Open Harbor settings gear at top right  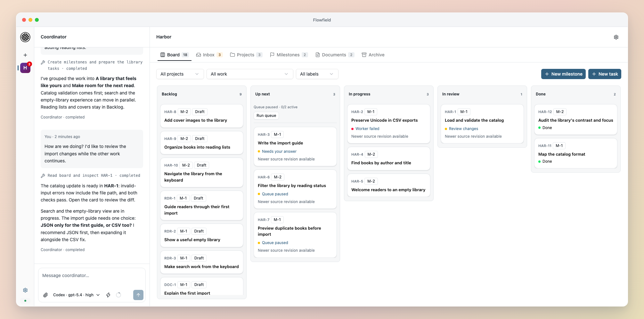tap(616, 37)
